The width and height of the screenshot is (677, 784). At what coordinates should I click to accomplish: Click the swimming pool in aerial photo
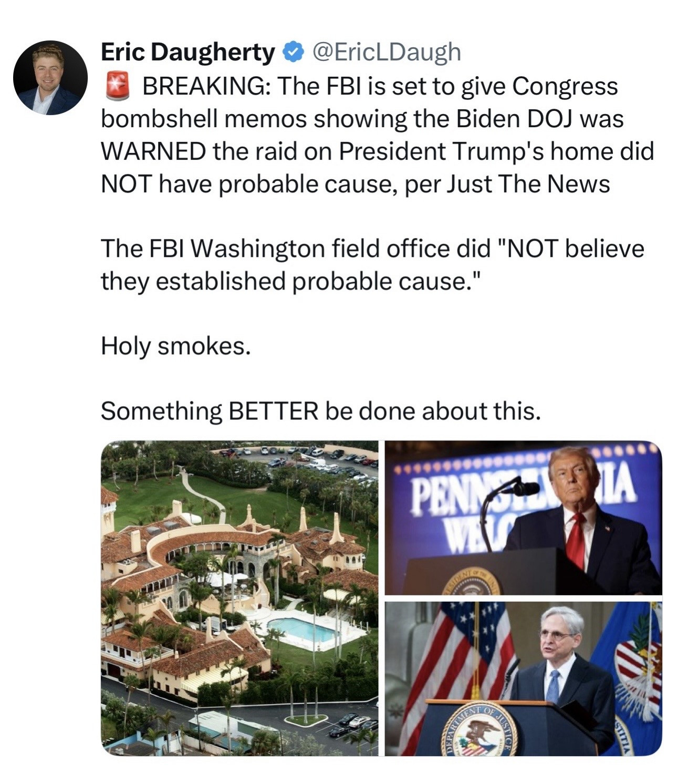[x=301, y=630]
